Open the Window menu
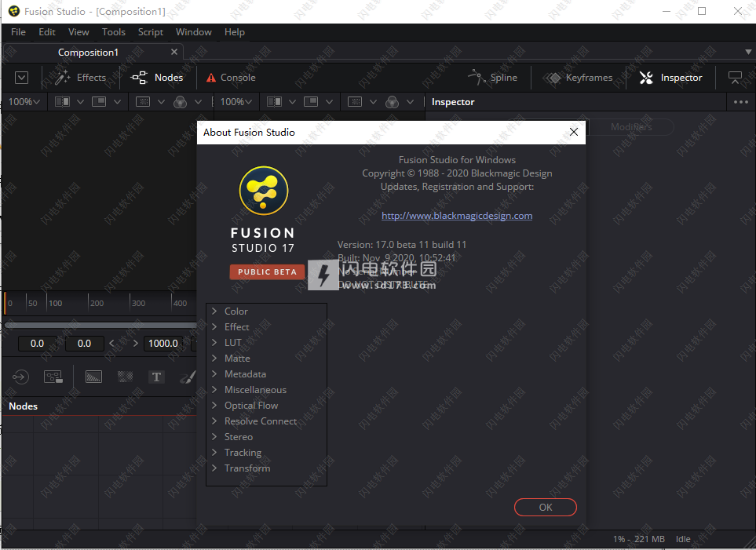 coord(193,32)
